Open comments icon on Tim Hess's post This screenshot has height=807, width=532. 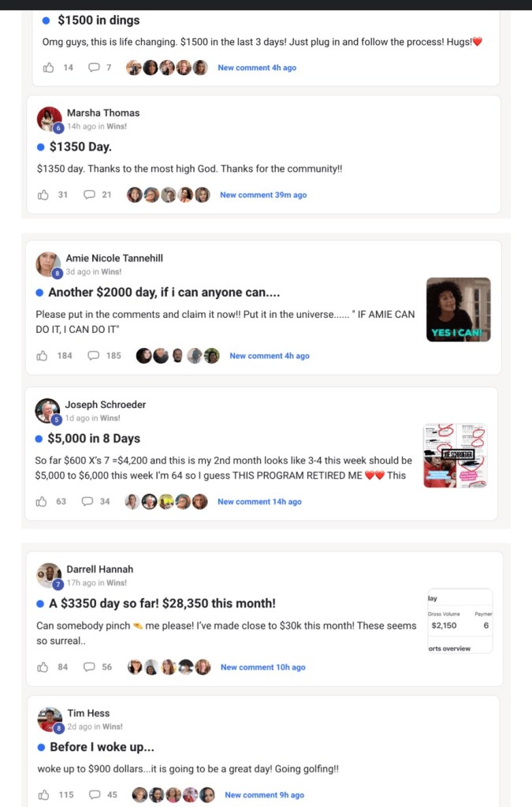95,794
